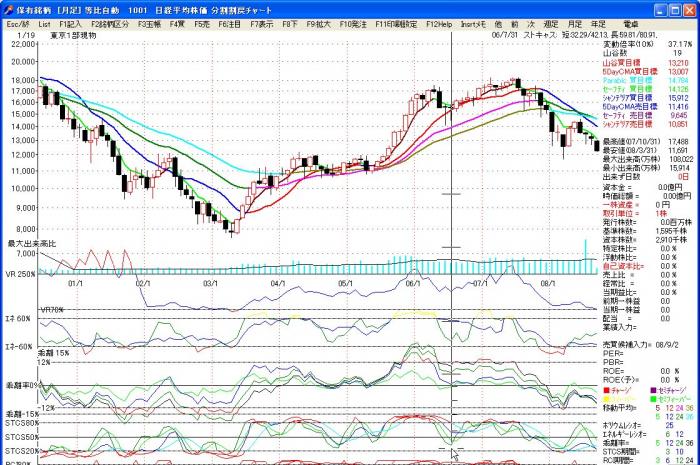Click the STCS期間 setting

[x=643, y=452]
